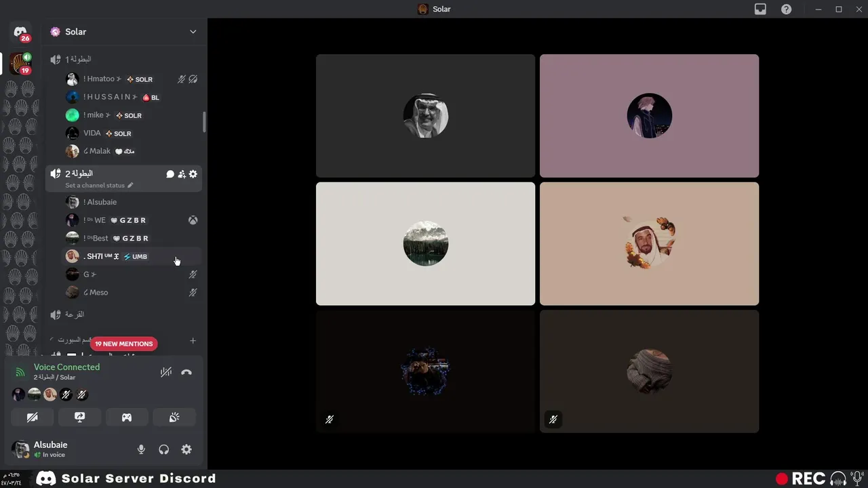Click the channel list scrollbar

(x=204, y=122)
